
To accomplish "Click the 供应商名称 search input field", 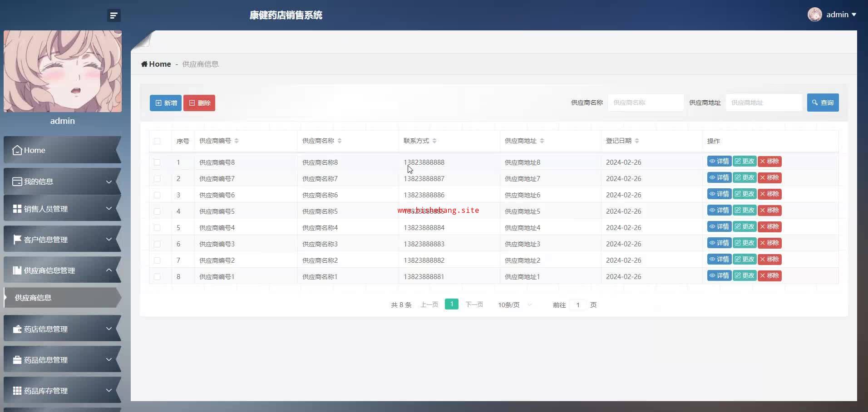I will pos(646,103).
